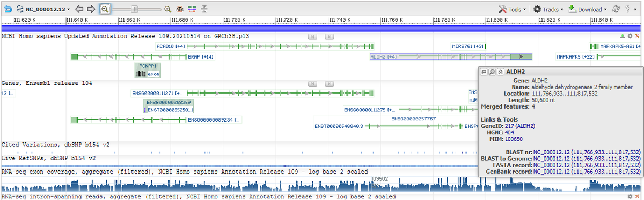Pan left with the left arrow

point(79,9)
